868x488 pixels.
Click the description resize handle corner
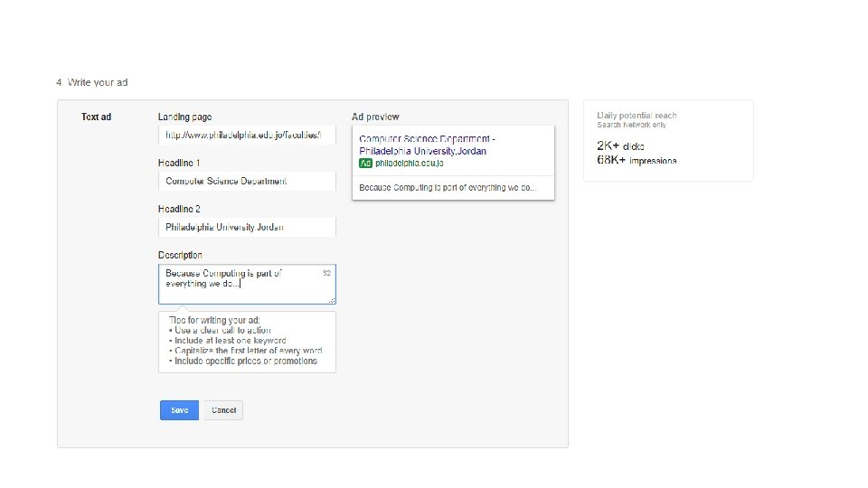point(332,300)
